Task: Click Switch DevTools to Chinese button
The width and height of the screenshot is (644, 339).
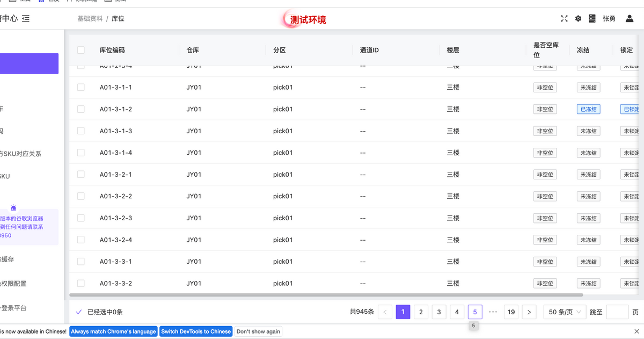Action: tap(196, 331)
